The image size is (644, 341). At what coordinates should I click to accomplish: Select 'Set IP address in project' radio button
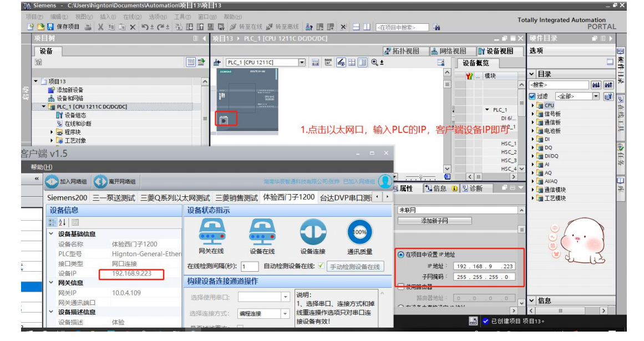[401, 255]
